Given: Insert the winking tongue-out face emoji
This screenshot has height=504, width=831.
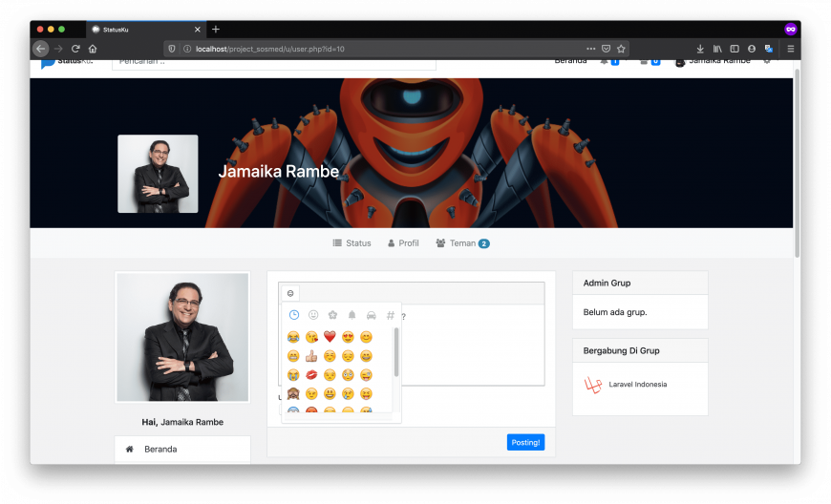Looking at the screenshot, I should [366, 375].
